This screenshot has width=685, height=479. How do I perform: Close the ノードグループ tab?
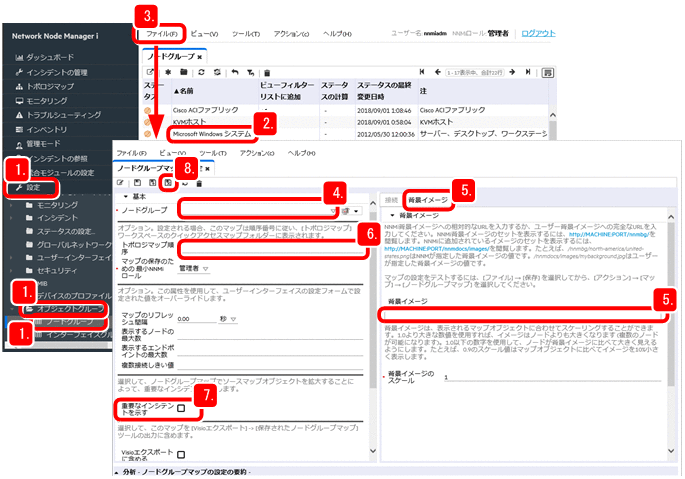click(x=200, y=57)
